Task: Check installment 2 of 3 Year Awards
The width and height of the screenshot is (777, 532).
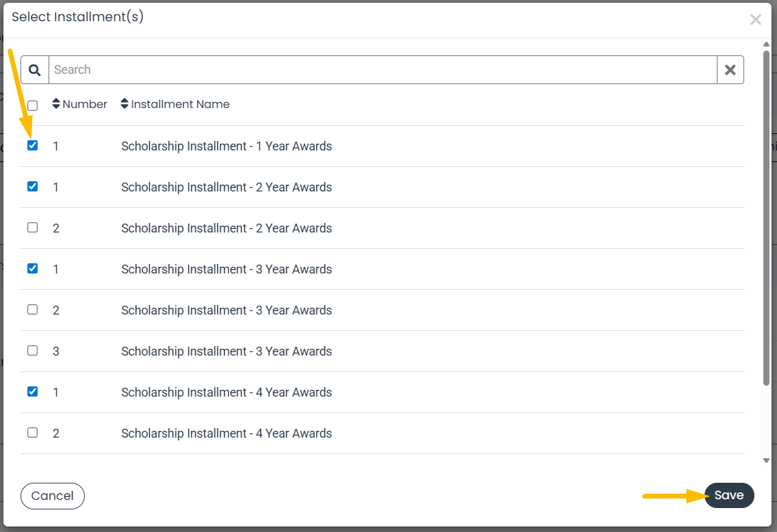Action: pos(33,310)
